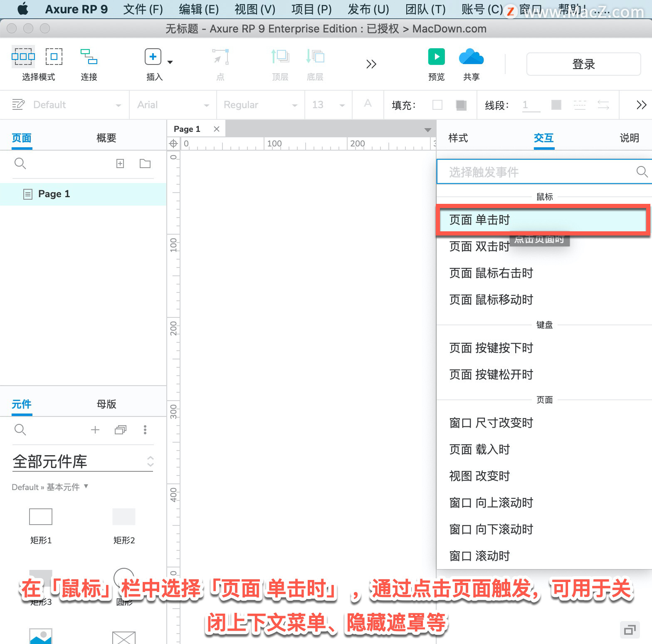Select Page 1 in the pages tree
Viewport: 652px width, 644px height.
(x=83, y=194)
